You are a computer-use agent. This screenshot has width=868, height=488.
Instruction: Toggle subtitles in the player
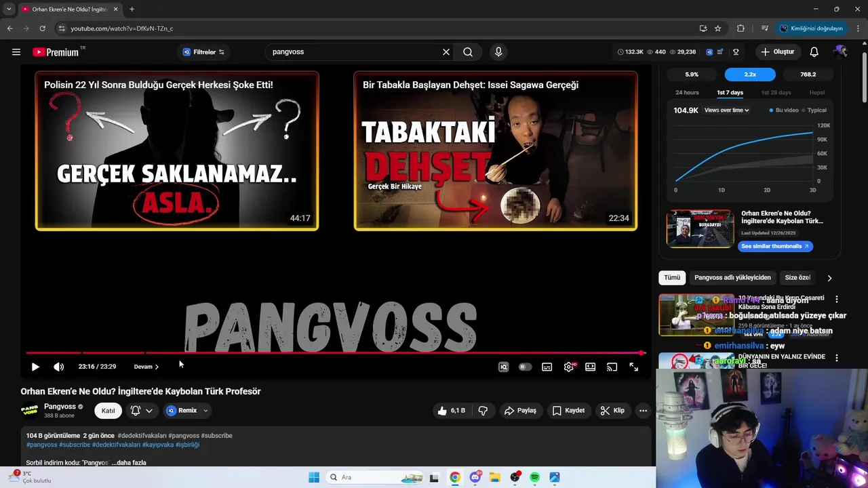click(547, 367)
